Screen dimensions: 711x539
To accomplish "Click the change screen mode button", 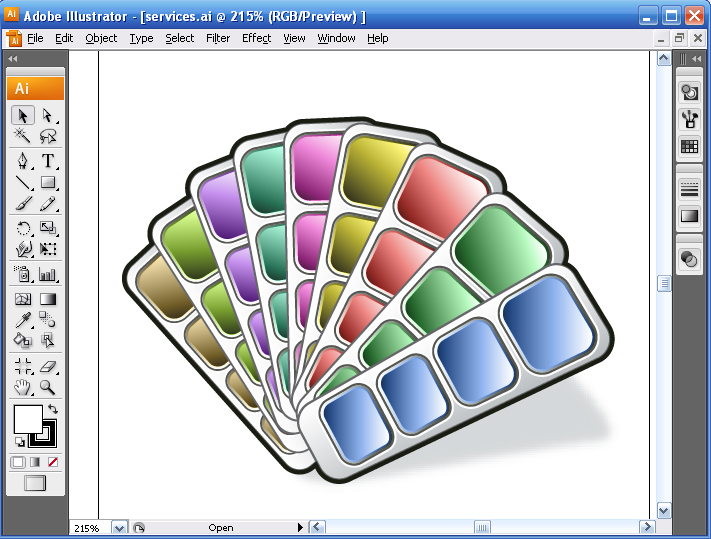I will pyautogui.click(x=35, y=484).
